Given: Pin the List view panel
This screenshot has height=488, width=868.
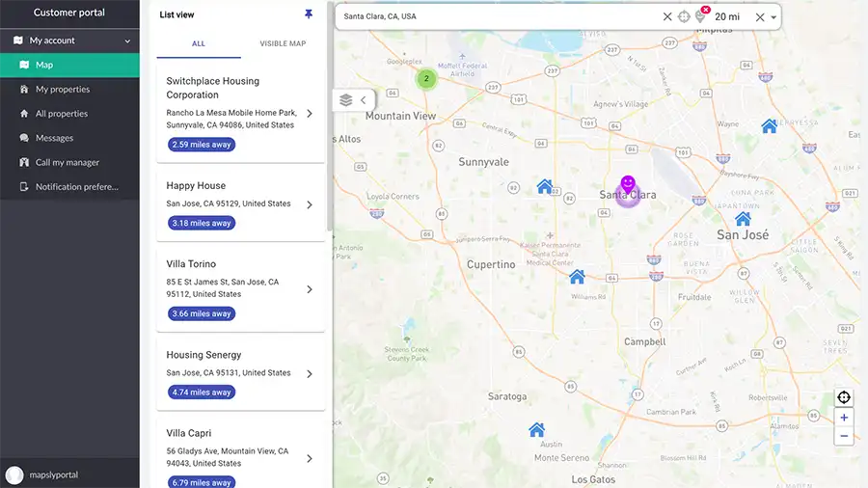Looking at the screenshot, I should 309,14.
